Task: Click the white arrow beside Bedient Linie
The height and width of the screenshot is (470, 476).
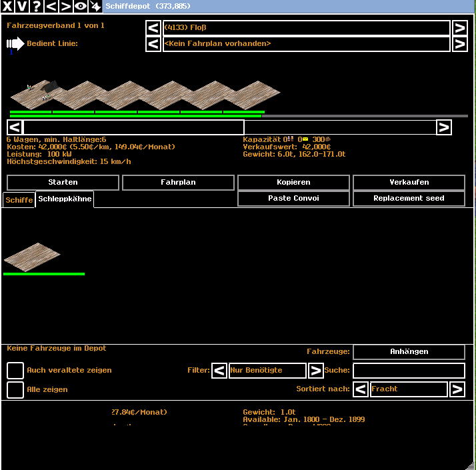Action: (x=15, y=44)
